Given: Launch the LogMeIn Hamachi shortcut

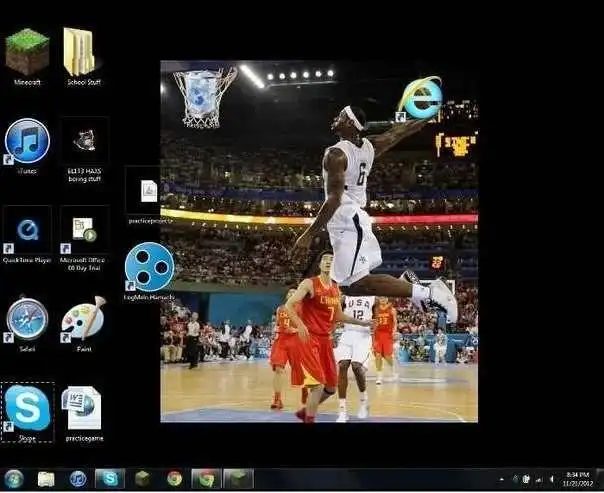Looking at the screenshot, I should 149,267.
